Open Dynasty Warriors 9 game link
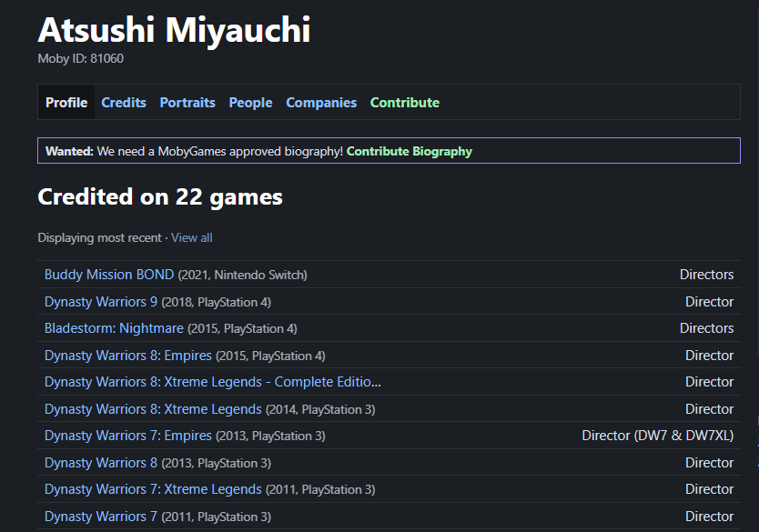 click(x=101, y=302)
